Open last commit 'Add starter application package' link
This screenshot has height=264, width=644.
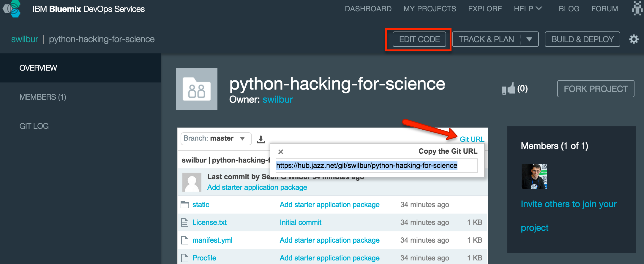[257, 187]
